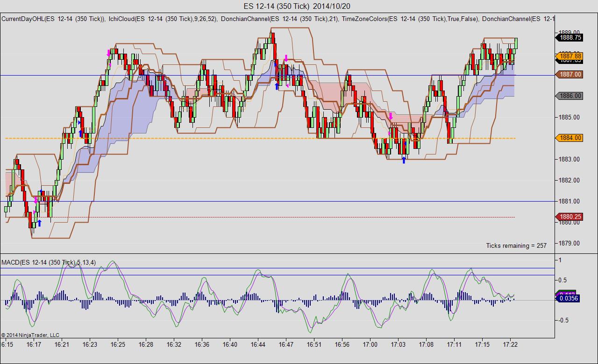
Task: Click the 1879.00 price axis label
Action: pyautogui.click(x=570, y=243)
